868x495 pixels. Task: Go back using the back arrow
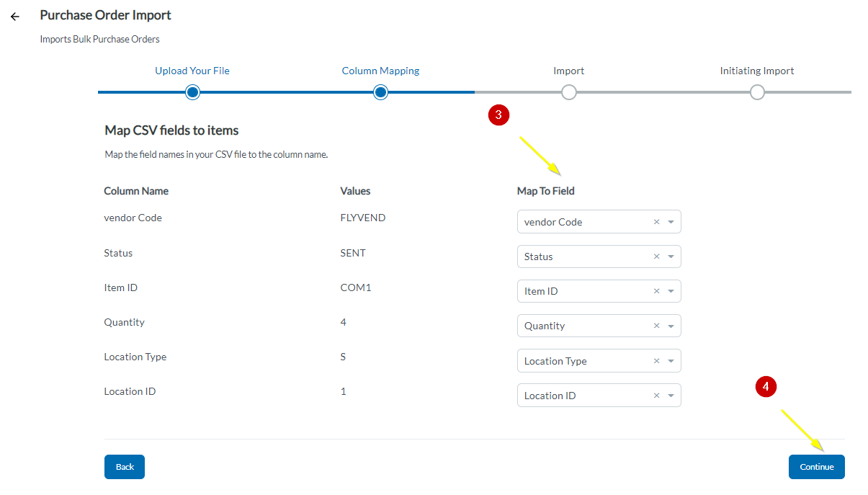[14, 16]
